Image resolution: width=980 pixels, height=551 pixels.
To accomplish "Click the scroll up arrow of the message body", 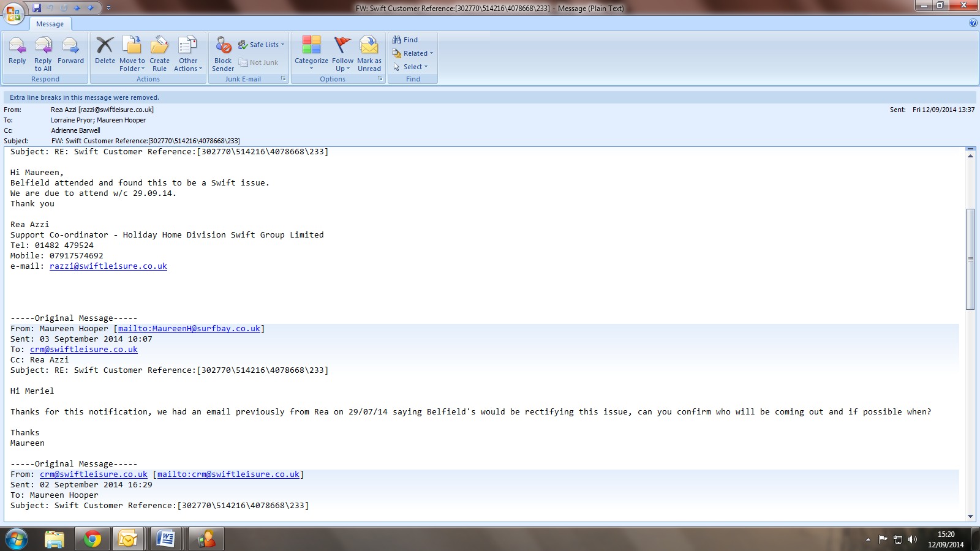I will click(970, 156).
